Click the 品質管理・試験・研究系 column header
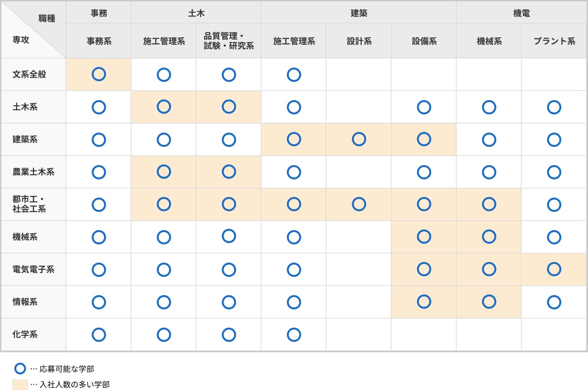 (x=229, y=41)
